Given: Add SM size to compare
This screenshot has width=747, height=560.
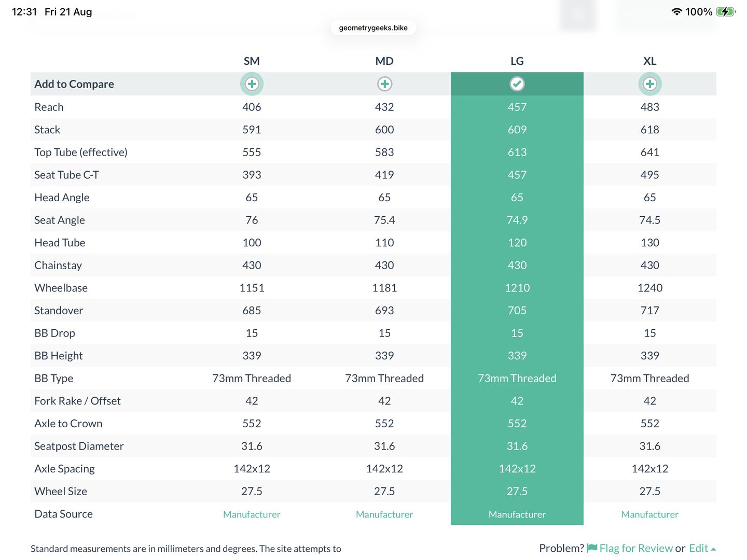Looking at the screenshot, I should 252,84.
